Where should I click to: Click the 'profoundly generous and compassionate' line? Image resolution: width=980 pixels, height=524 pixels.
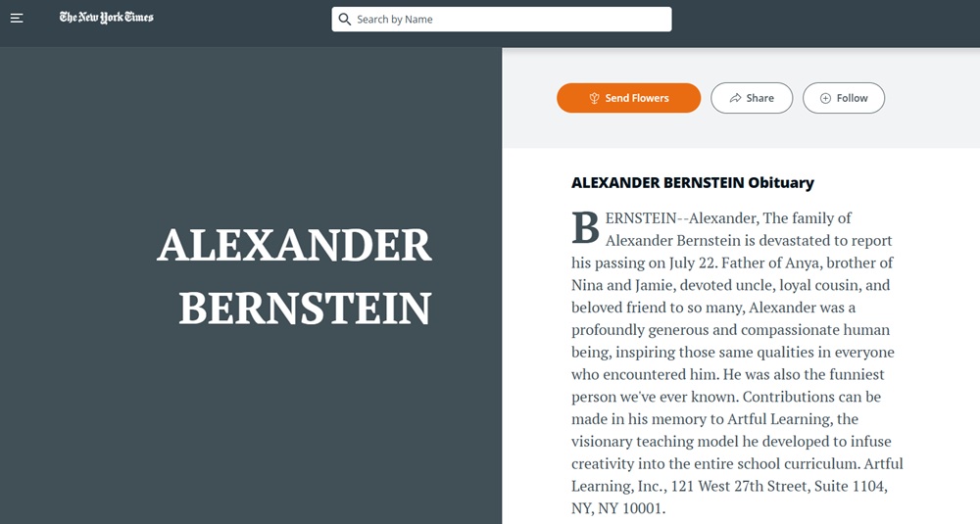[x=731, y=330]
